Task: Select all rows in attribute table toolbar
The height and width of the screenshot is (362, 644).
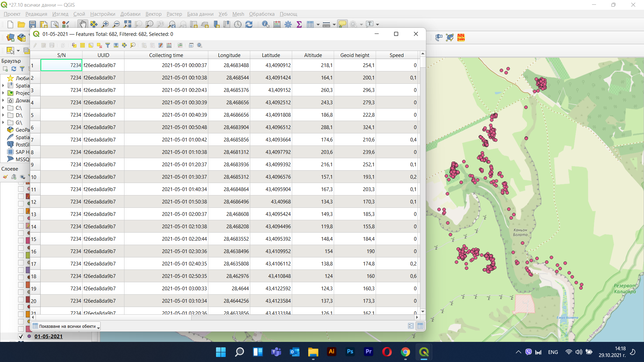Action: 83,45
